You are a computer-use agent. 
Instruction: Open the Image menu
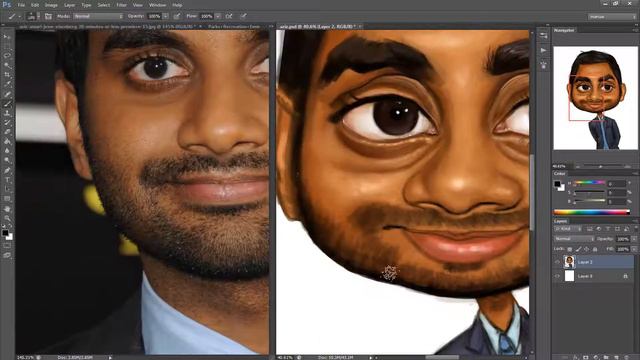pos(51,5)
